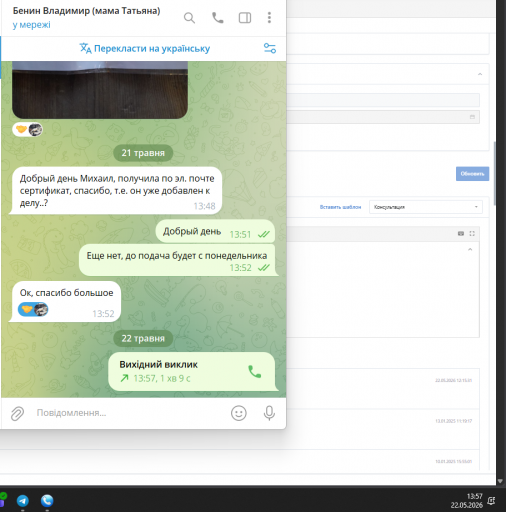Open the photo at top of chat

[x=100, y=90]
